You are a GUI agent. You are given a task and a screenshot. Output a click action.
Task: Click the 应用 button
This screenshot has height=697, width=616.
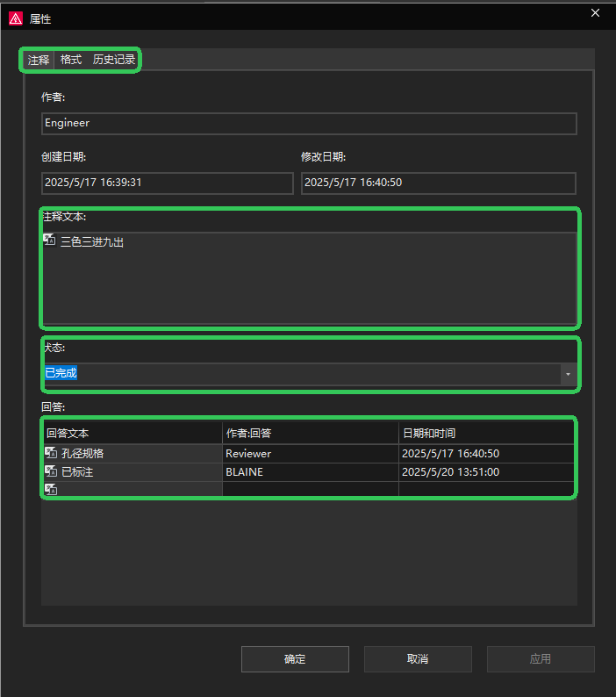(x=541, y=658)
